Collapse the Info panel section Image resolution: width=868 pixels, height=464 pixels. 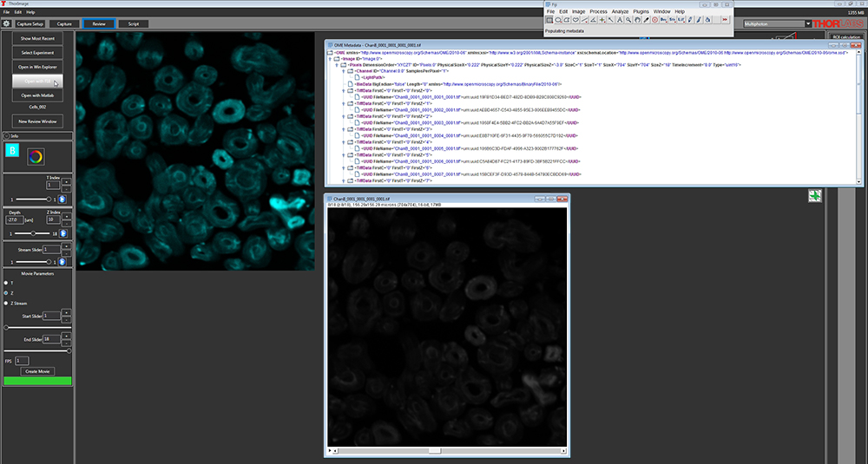click(5, 136)
